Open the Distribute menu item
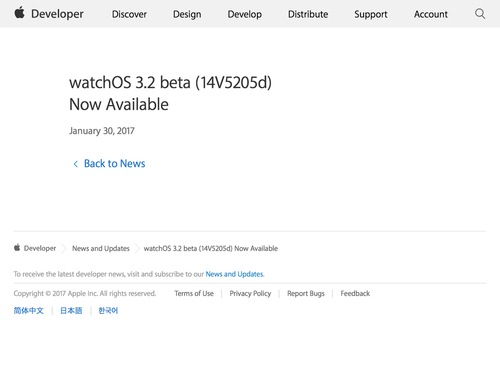 [308, 14]
